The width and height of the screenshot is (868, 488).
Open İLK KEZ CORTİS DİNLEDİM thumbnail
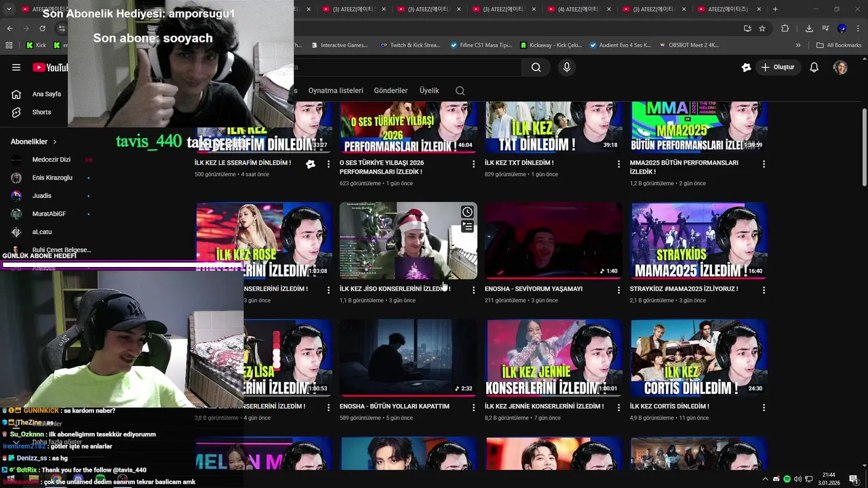pyautogui.click(x=699, y=359)
